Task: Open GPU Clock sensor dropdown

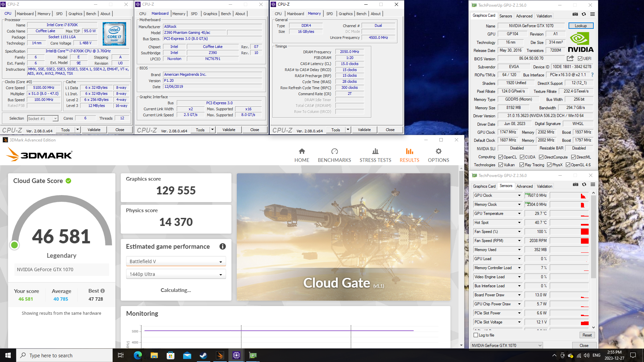Action: coord(519,195)
